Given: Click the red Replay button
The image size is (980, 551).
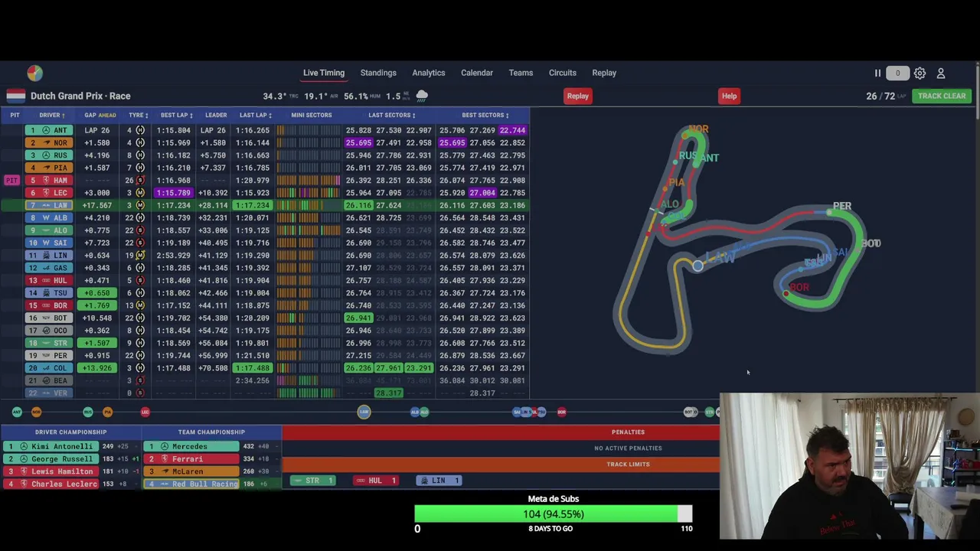Looking at the screenshot, I should click(x=578, y=96).
